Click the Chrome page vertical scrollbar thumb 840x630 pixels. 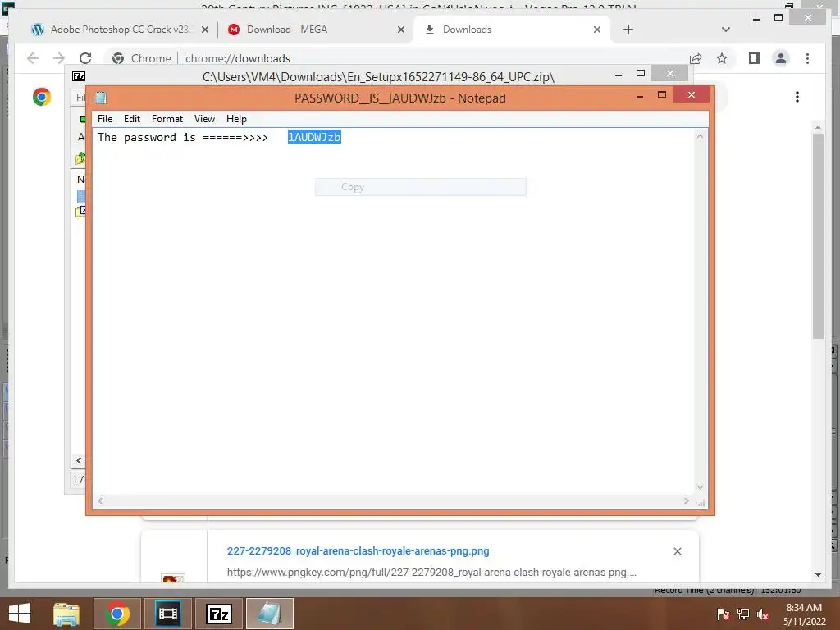click(818, 236)
